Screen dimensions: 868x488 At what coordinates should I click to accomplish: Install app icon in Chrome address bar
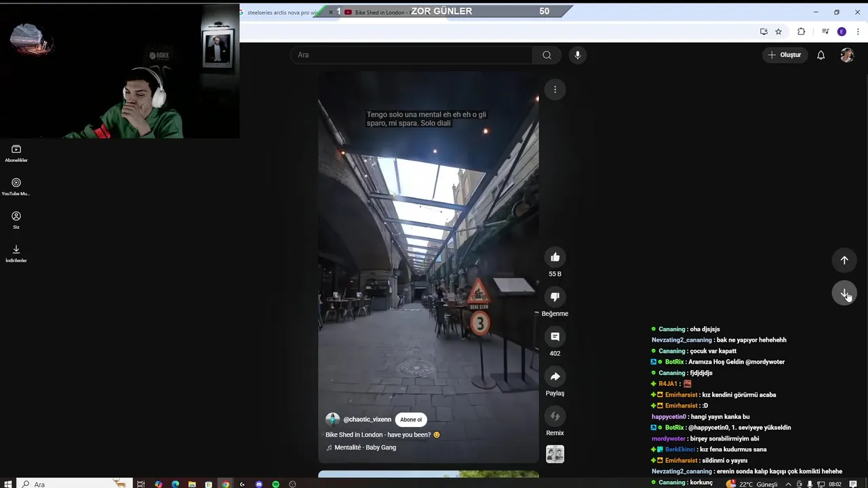[764, 31]
